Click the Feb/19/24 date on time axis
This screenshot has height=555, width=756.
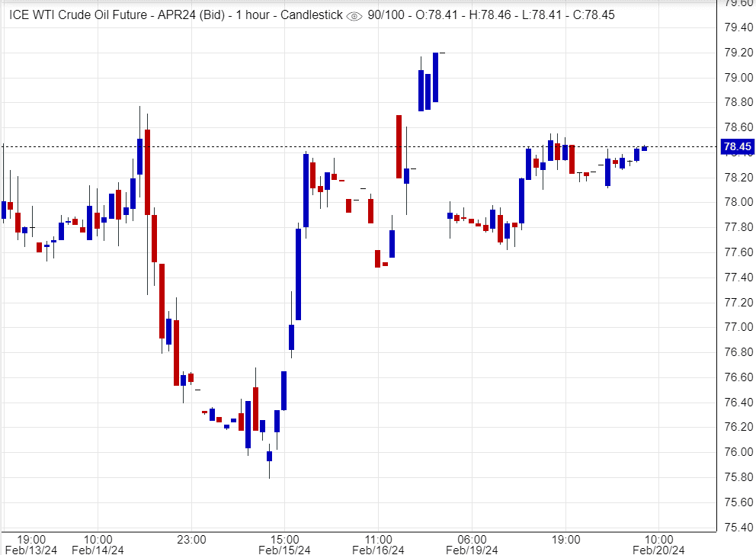472,549
